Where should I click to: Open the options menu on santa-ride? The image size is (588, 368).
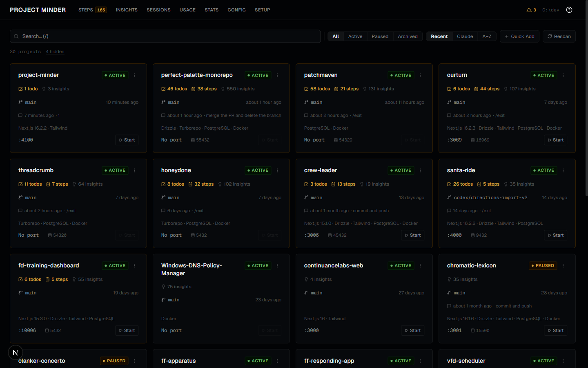click(563, 171)
